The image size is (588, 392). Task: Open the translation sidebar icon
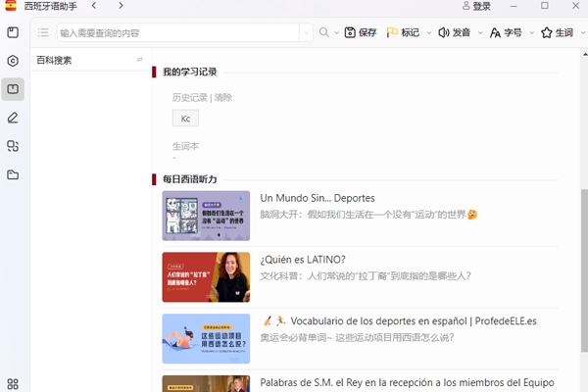pos(13,146)
